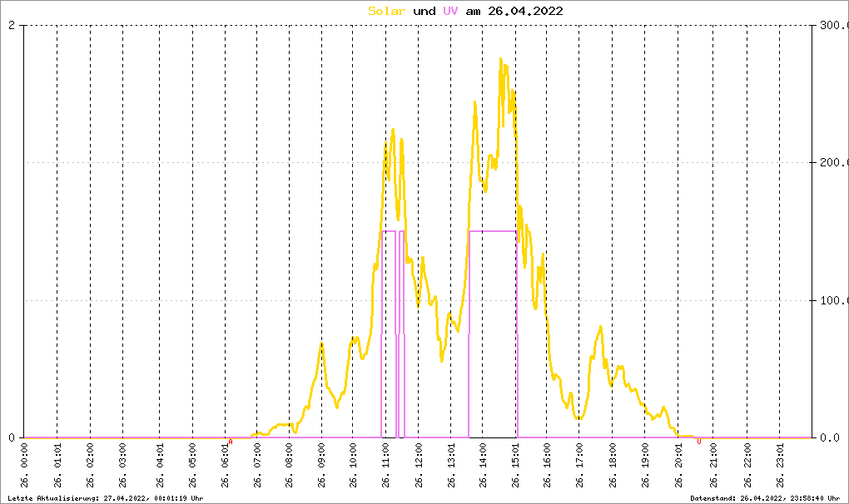Click the time axis label '26. 03:00'

coord(123,466)
